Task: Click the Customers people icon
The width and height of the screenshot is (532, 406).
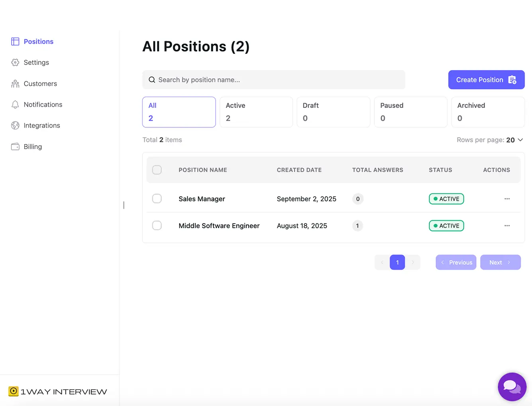Action: (x=15, y=84)
